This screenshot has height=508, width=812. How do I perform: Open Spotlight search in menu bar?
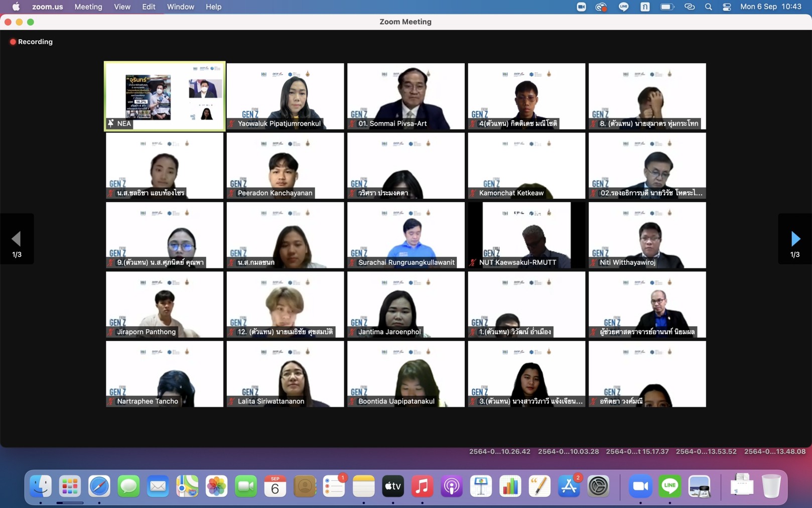click(x=708, y=7)
